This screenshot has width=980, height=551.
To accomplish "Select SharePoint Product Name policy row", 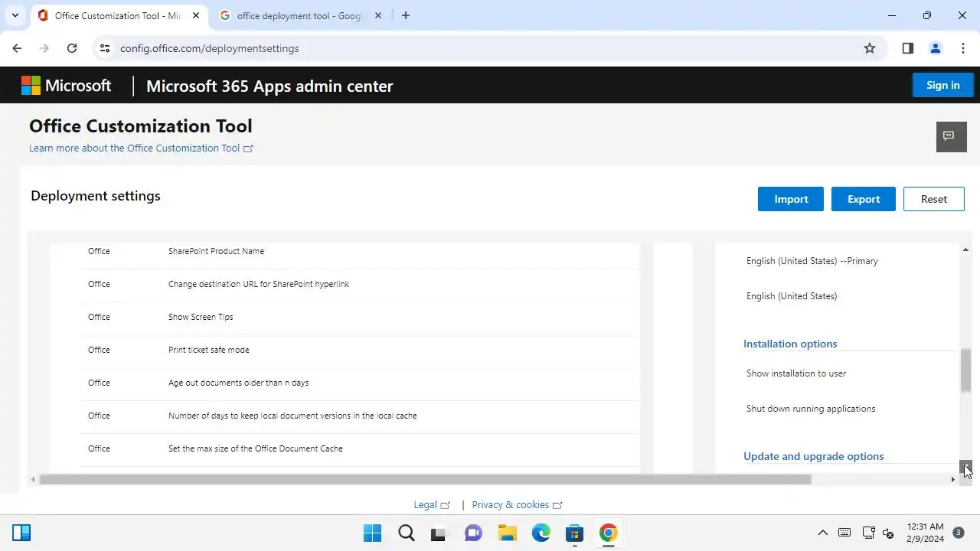I will pyautogui.click(x=359, y=251).
